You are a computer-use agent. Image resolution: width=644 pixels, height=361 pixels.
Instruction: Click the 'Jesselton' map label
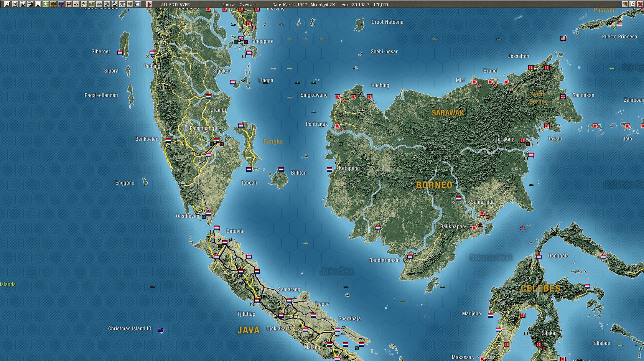(519, 56)
